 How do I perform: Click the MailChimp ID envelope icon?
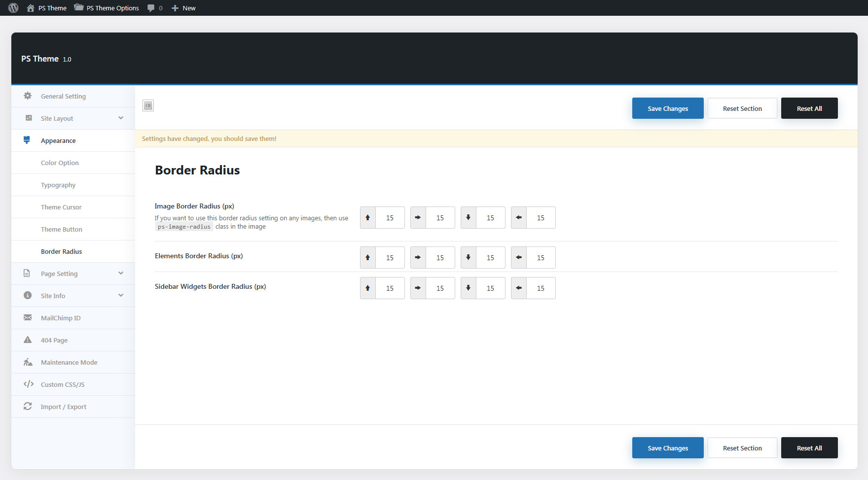coord(28,318)
